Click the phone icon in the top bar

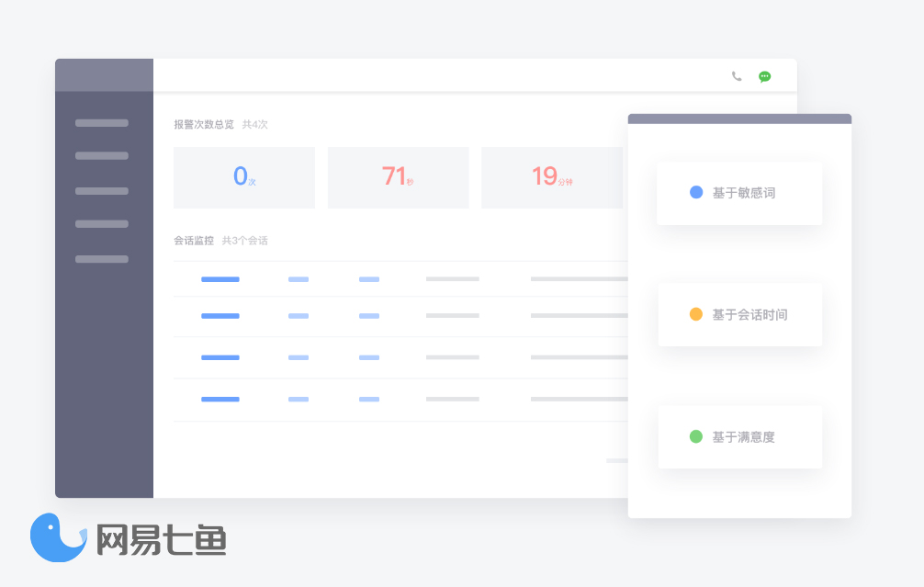point(737,76)
